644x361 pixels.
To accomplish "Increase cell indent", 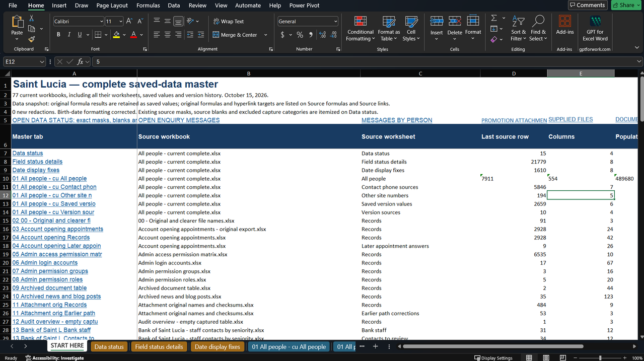I will point(201,35).
